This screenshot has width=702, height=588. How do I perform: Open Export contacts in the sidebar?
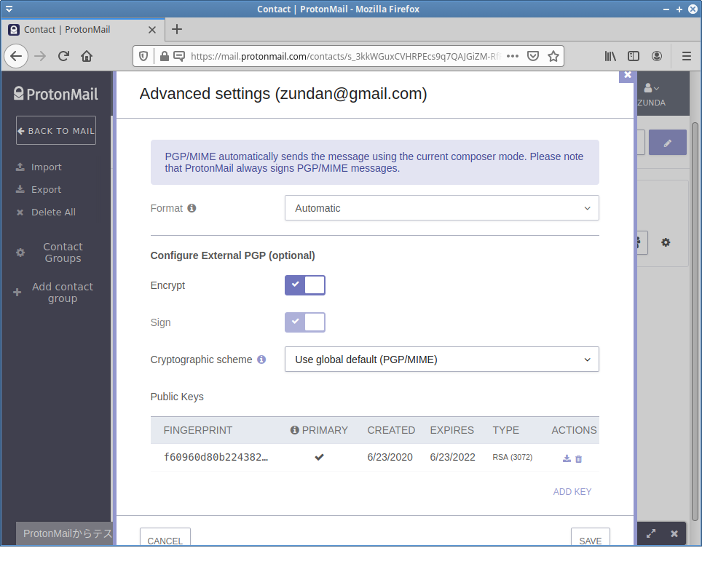pos(39,189)
